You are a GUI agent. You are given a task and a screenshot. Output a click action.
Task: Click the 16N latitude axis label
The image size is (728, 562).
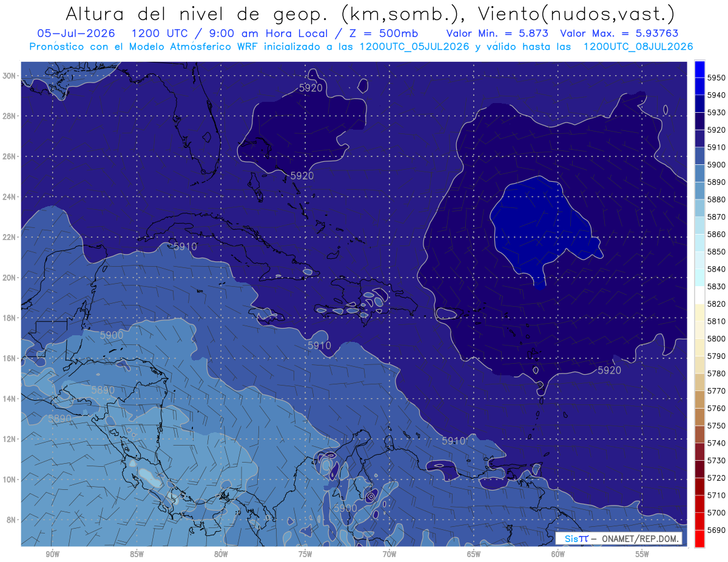10,358
